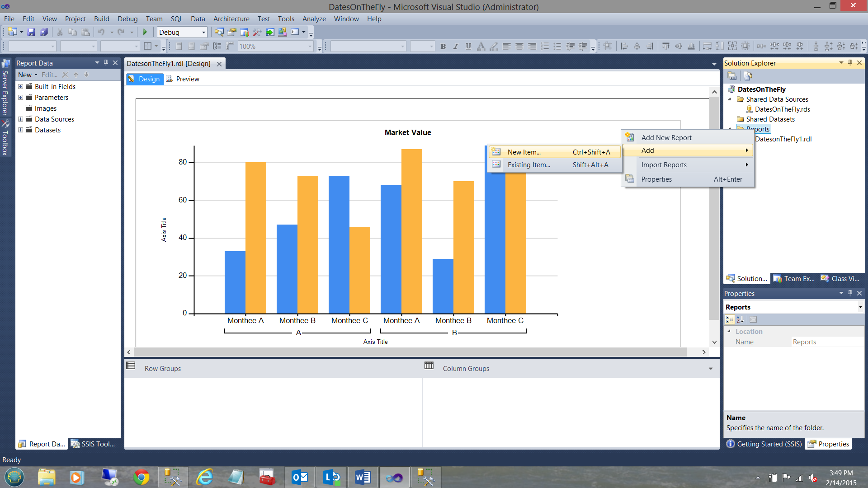
Task: Click the Server Explorer side tab
Action: coord(5,88)
